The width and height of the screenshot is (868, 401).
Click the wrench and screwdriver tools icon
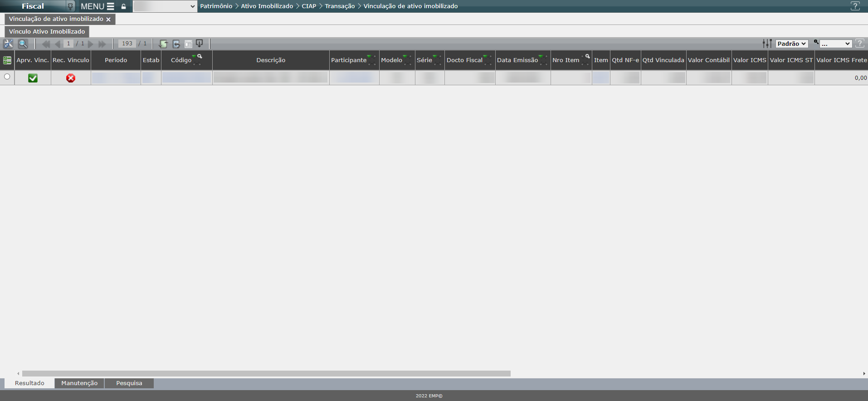click(x=8, y=44)
